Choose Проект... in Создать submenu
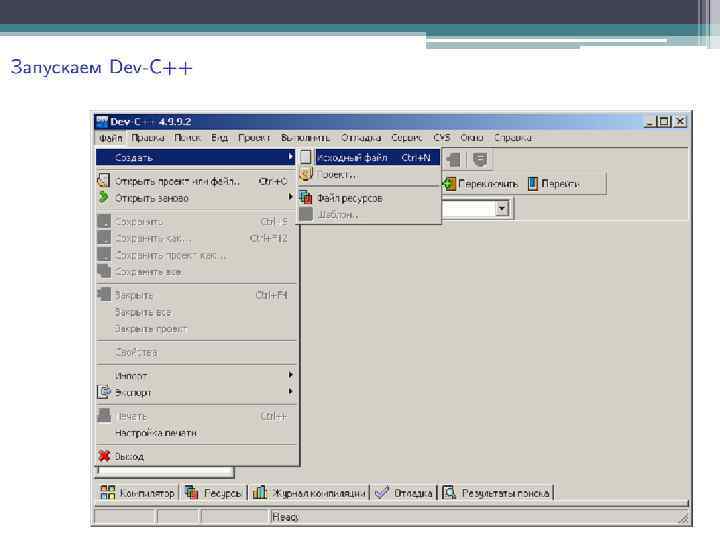 (x=370, y=175)
